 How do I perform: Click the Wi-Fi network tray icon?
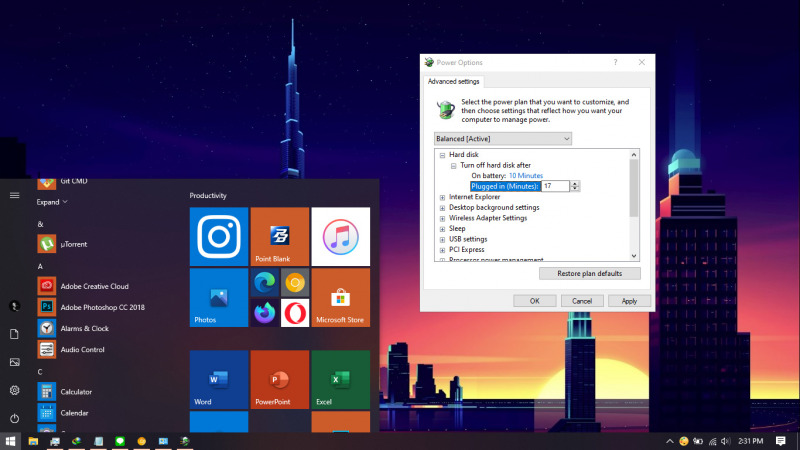point(712,441)
